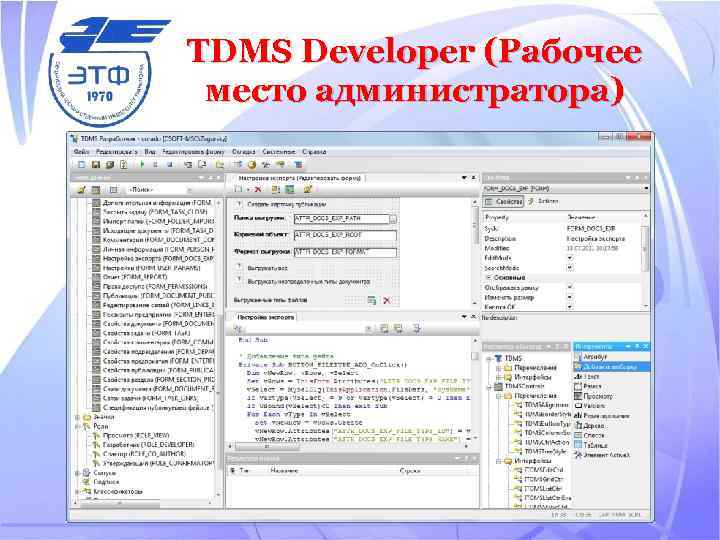The width and height of the screenshot is (720, 540).
Task: Expand the Классификаторы tree node
Action: point(77,492)
